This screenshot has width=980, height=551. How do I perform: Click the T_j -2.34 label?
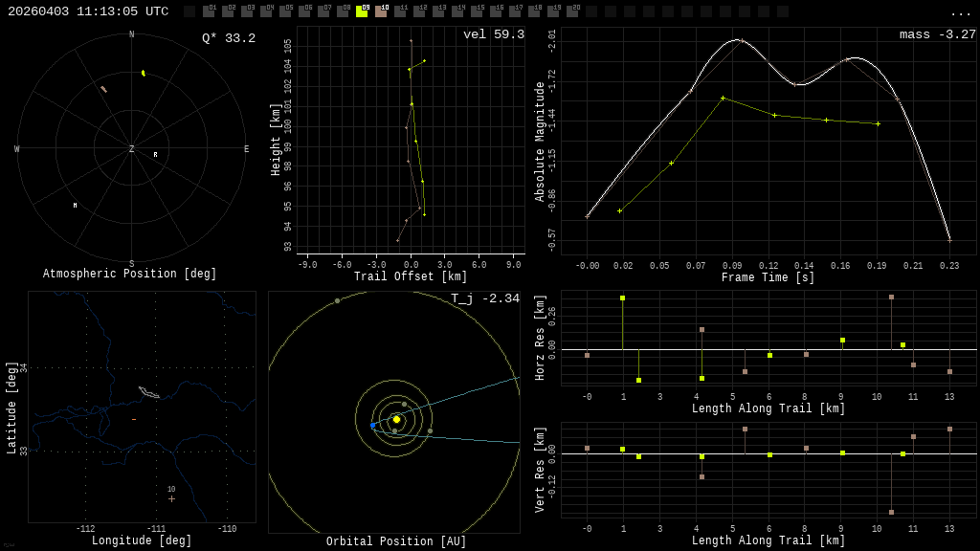pos(485,298)
